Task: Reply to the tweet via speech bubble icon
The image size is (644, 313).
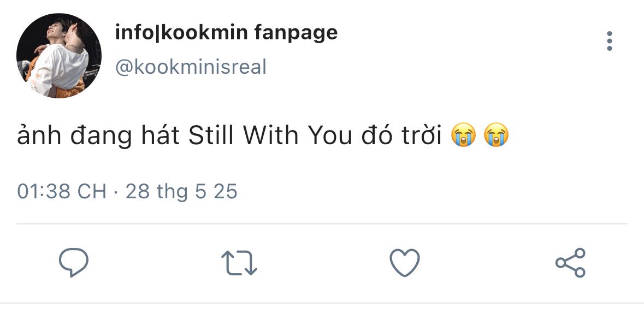Action: [x=74, y=263]
